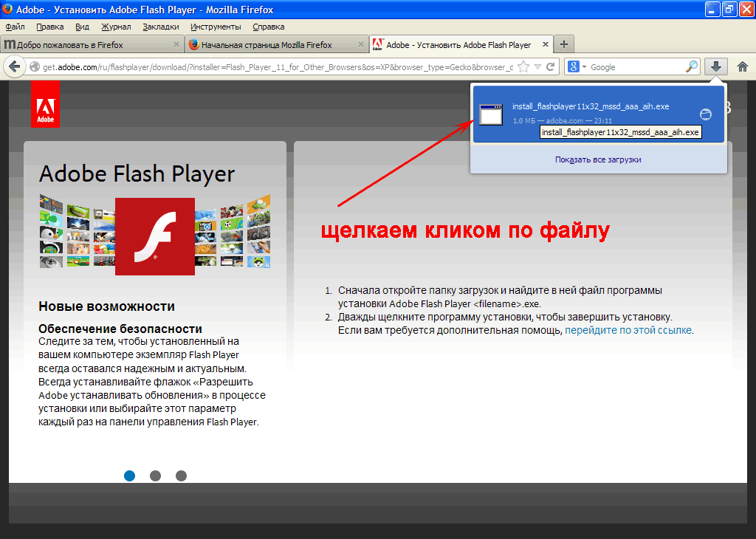
Task: Select the first blue carousel dot
Action: [x=130, y=476]
